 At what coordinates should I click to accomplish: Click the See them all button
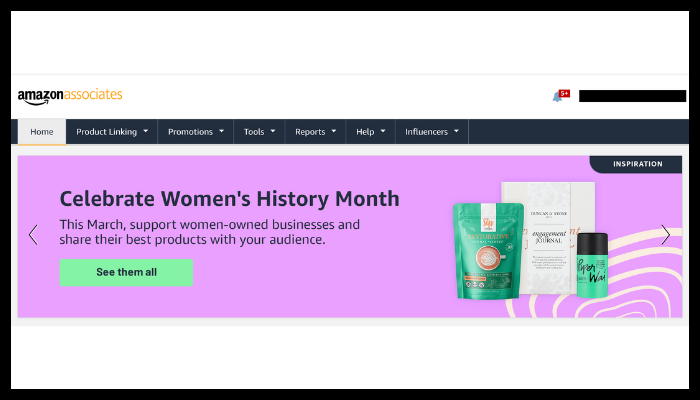126,272
